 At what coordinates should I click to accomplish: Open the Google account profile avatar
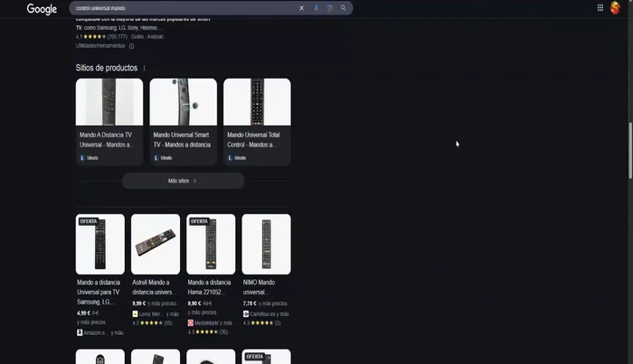[x=616, y=8]
